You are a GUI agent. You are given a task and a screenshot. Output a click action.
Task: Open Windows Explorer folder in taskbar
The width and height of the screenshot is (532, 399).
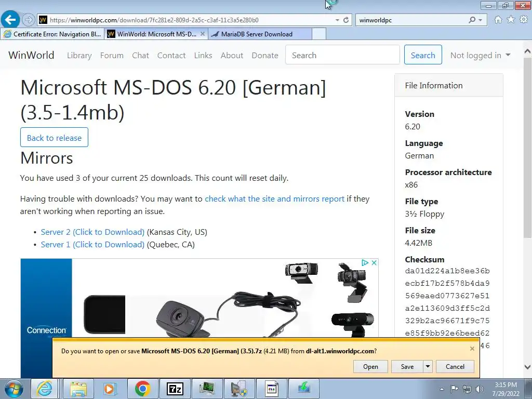78,389
